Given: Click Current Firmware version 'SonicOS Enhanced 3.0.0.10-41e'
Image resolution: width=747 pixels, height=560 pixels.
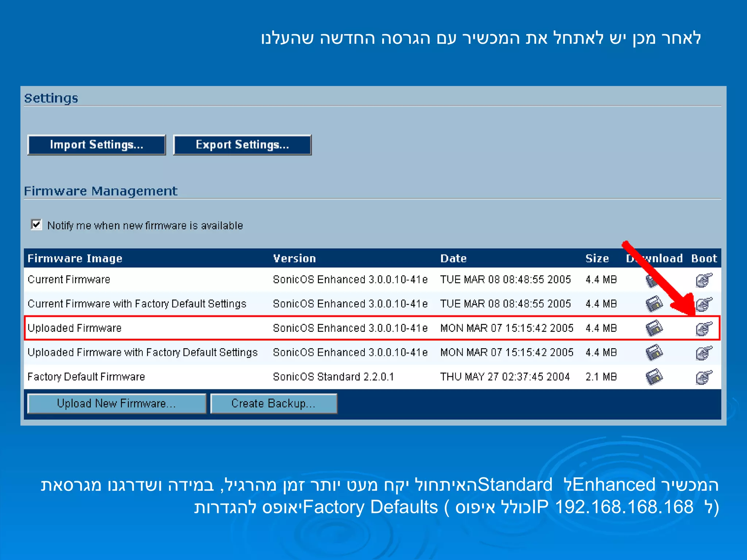Looking at the screenshot, I should click(350, 280).
